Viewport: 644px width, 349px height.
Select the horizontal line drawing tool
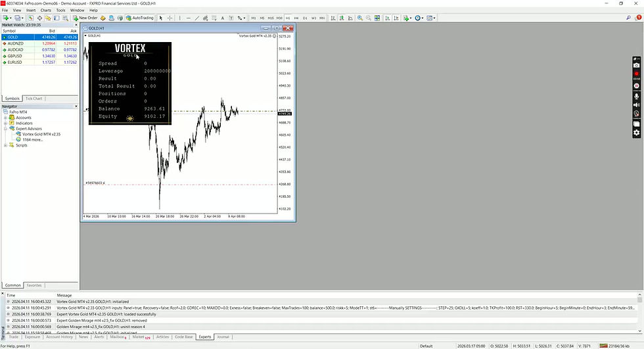point(189,18)
